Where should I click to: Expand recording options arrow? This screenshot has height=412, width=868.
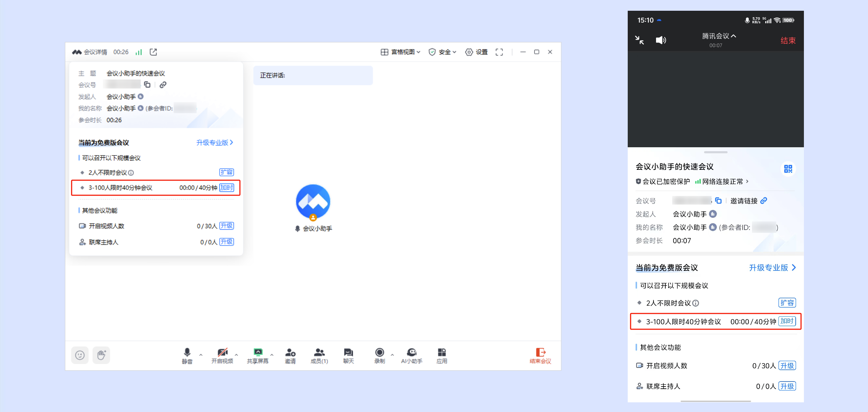(x=392, y=355)
